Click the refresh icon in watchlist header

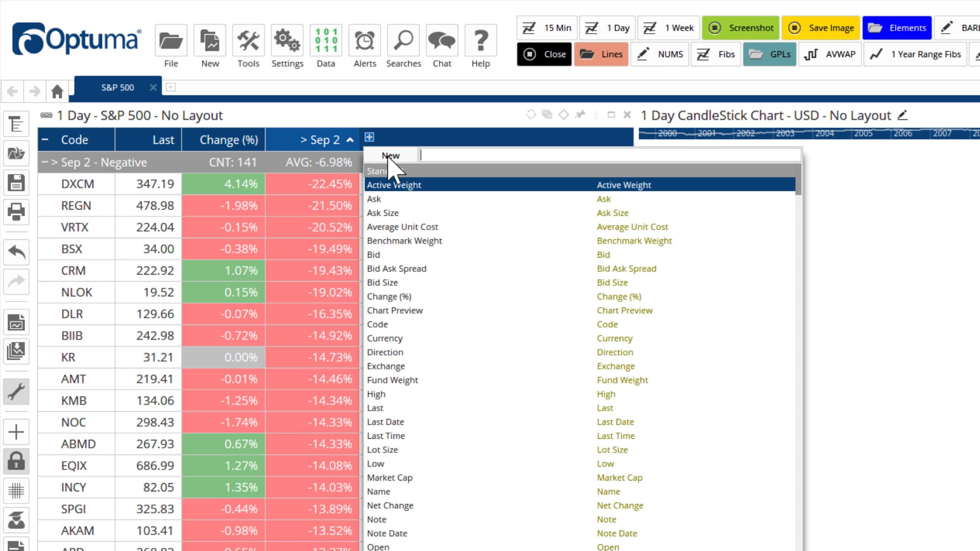(531, 114)
